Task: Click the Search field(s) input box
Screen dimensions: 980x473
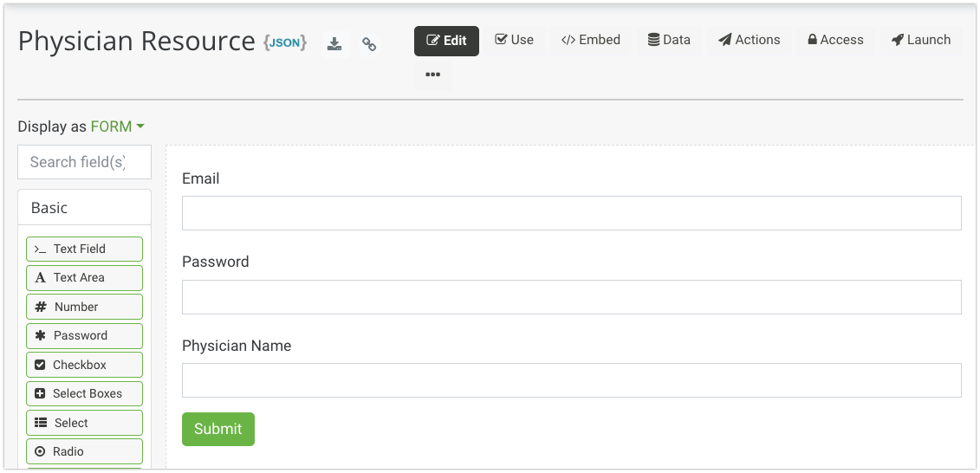Action: click(x=84, y=162)
